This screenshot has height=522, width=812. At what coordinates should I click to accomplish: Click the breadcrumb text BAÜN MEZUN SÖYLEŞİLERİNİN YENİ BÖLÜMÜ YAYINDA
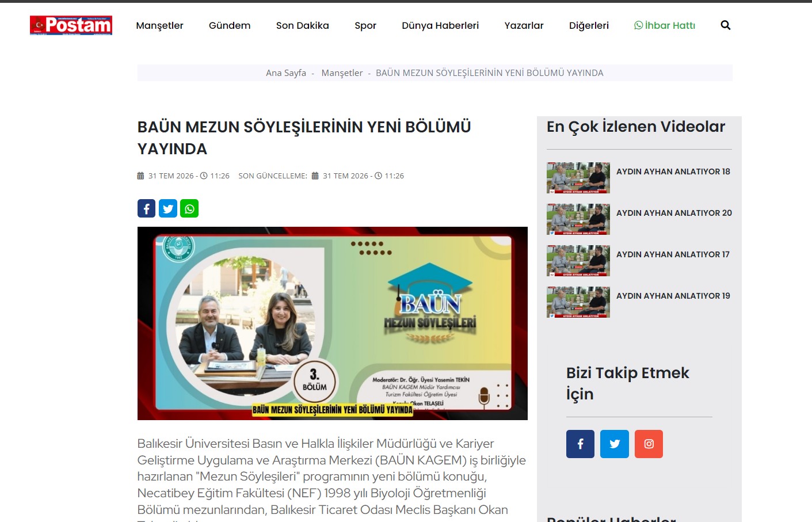click(x=490, y=73)
